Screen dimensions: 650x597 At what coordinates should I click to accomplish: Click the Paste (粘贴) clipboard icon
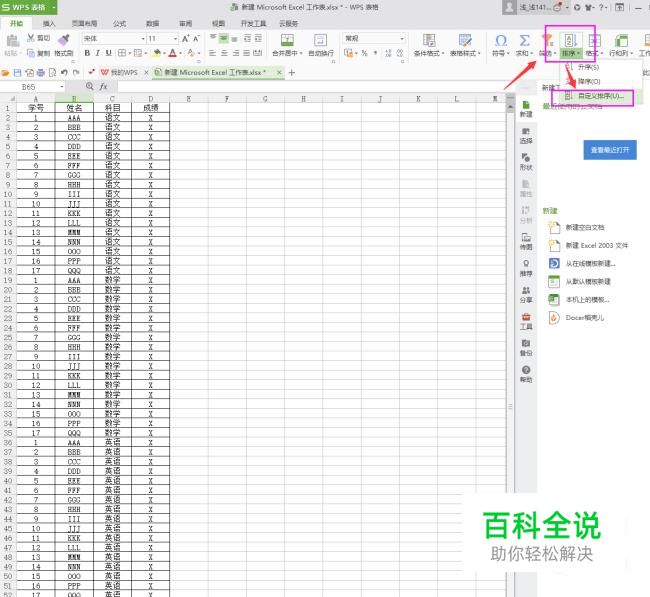pos(12,41)
